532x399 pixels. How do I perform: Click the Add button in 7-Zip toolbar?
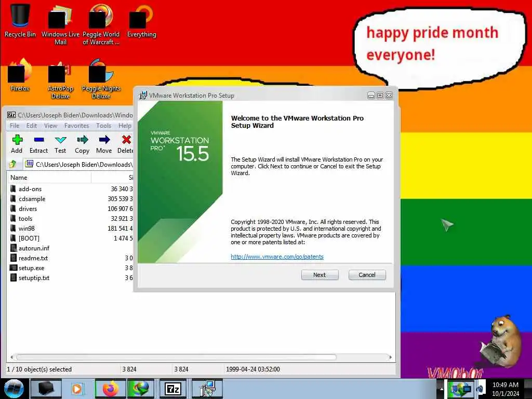[x=17, y=144]
